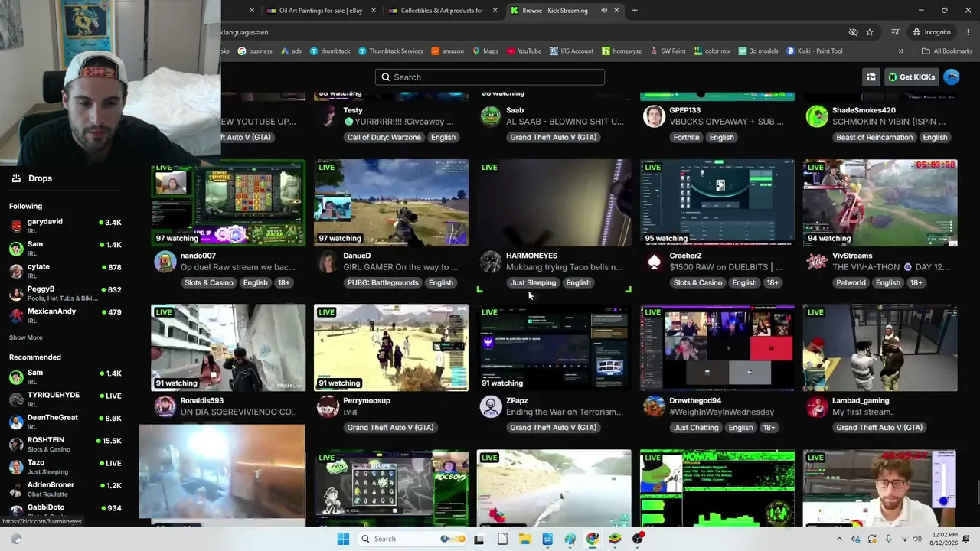Open CracherZ's Slots stream thumbnail

click(717, 203)
